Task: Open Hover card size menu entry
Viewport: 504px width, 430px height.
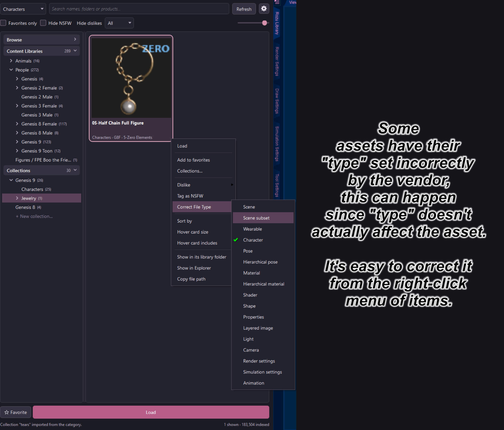Action: click(x=202, y=232)
